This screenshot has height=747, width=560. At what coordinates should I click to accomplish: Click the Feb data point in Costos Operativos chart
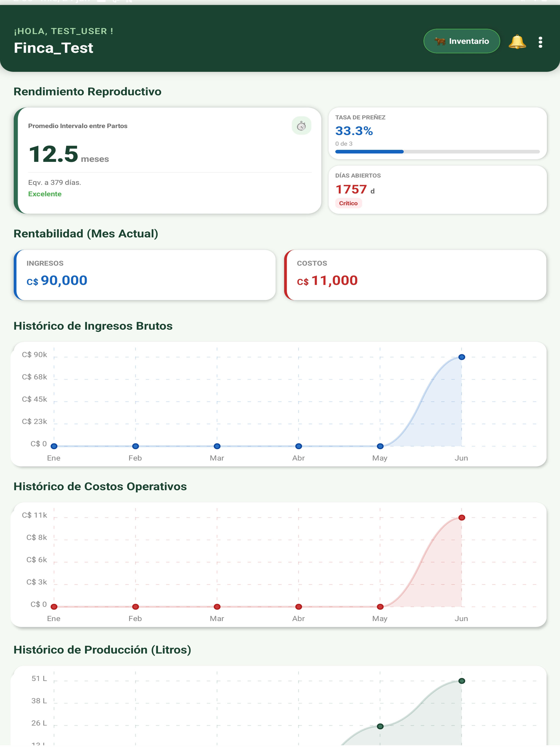click(x=135, y=607)
